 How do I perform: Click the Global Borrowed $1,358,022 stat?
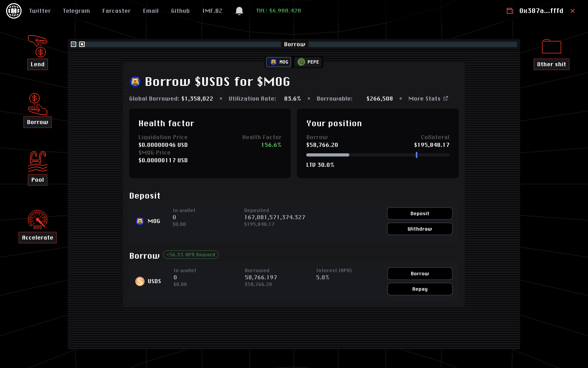pos(171,98)
